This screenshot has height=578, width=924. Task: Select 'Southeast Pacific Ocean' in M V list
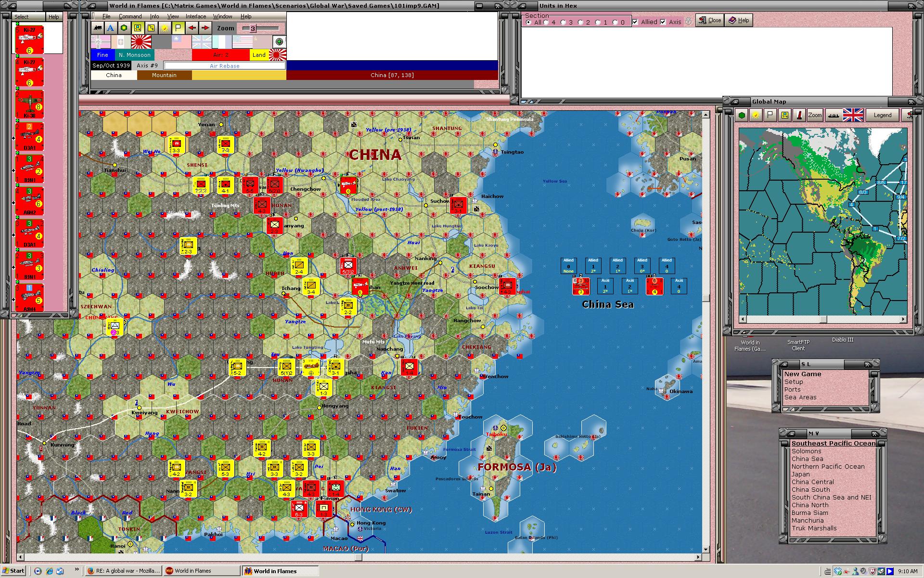pos(834,443)
